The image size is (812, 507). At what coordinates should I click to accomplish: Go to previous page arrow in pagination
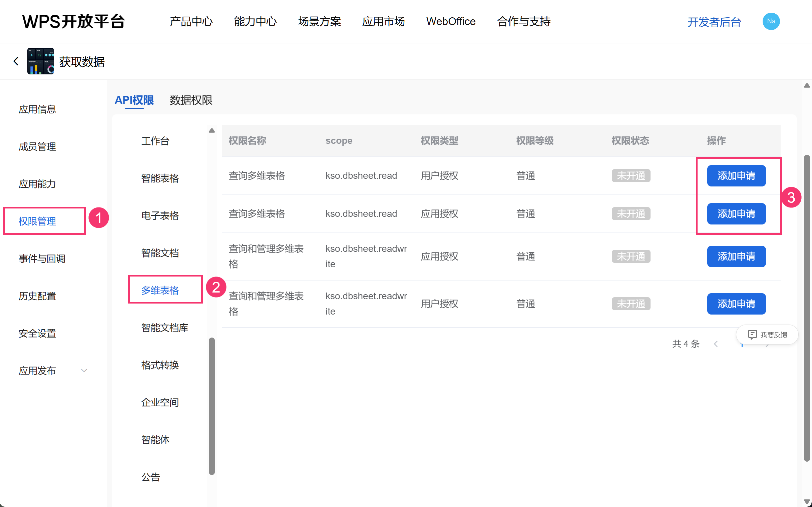coord(716,344)
